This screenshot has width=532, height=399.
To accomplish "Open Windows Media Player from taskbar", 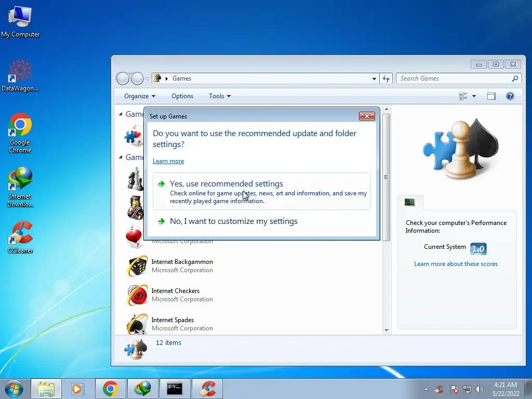I will click(78, 389).
